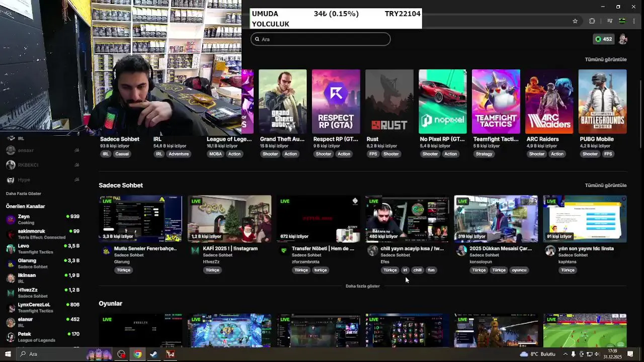Image resolution: width=644 pixels, height=362 pixels.
Task: Open yılın son yayını stream thumbnail
Action: pyautogui.click(x=585, y=219)
